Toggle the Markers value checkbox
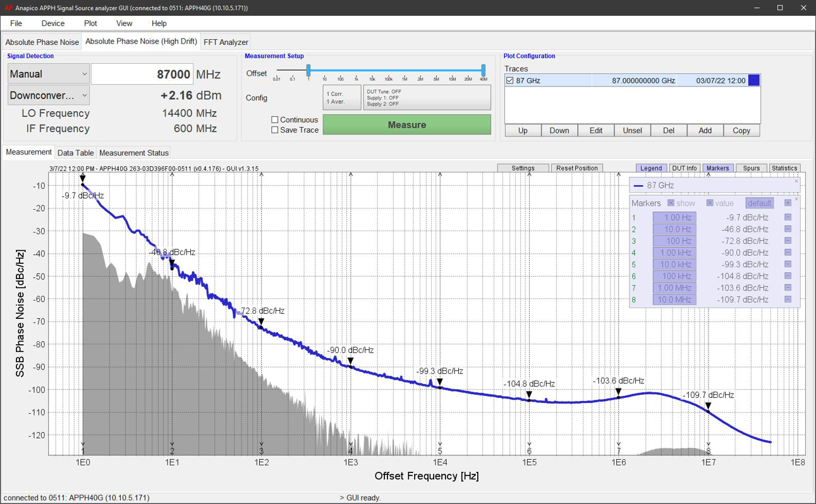Image resolution: width=816 pixels, height=504 pixels. tap(710, 203)
